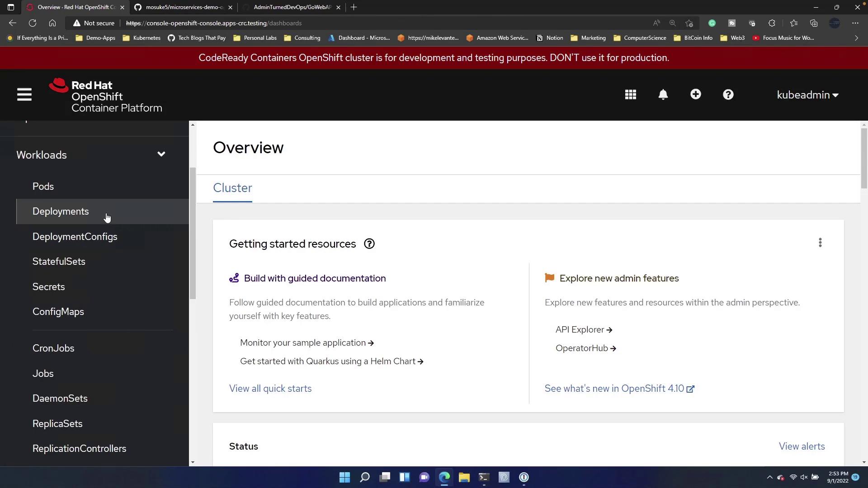Click the View alerts link

pos(802,446)
